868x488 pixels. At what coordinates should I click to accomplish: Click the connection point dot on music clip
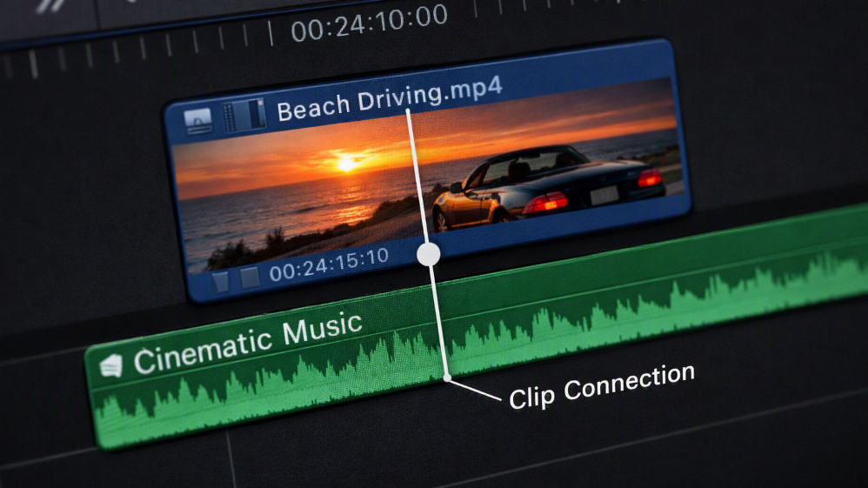click(447, 378)
